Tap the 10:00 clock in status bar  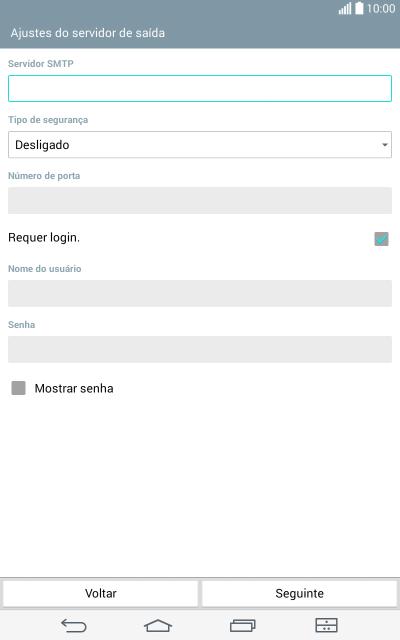[x=381, y=9]
